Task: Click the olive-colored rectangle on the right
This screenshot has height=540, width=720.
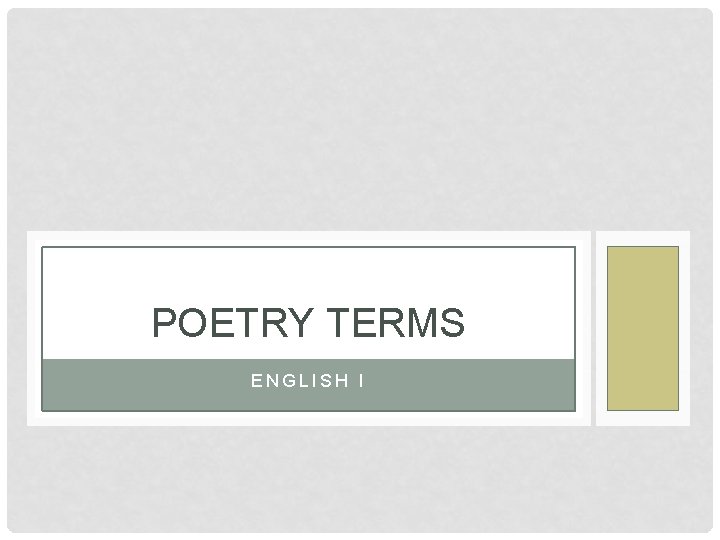Action: [643, 328]
